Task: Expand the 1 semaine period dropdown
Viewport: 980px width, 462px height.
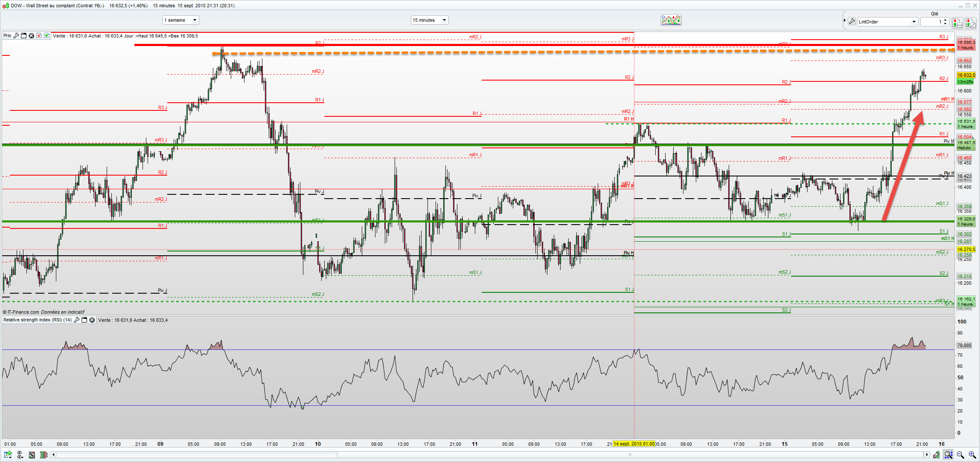Action: coord(195,20)
